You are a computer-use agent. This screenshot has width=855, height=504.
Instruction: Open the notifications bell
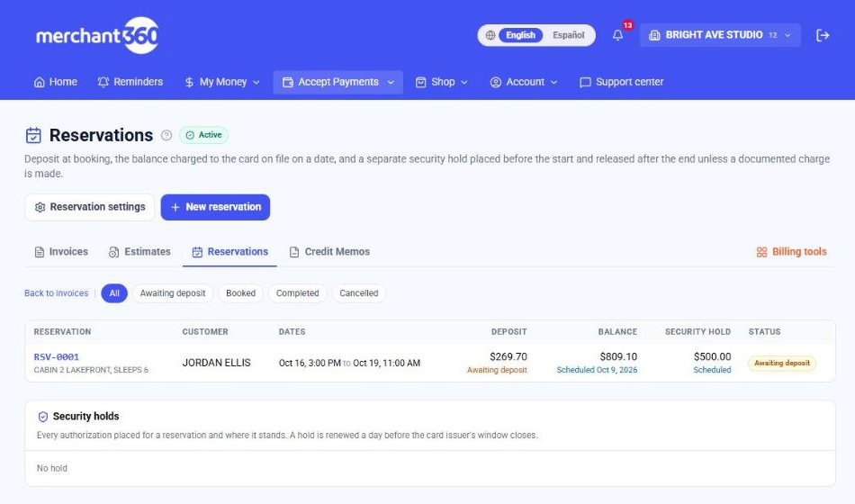pyautogui.click(x=617, y=35)
